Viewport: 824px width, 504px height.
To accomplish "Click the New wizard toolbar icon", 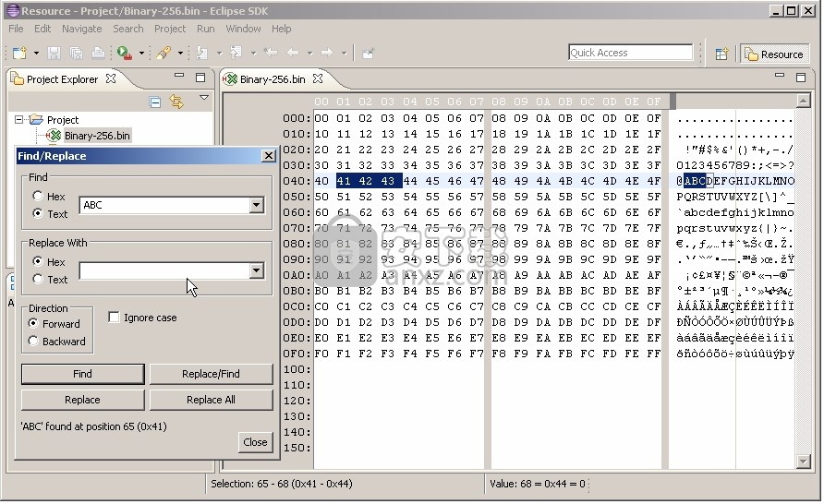I will coord(19,54).
